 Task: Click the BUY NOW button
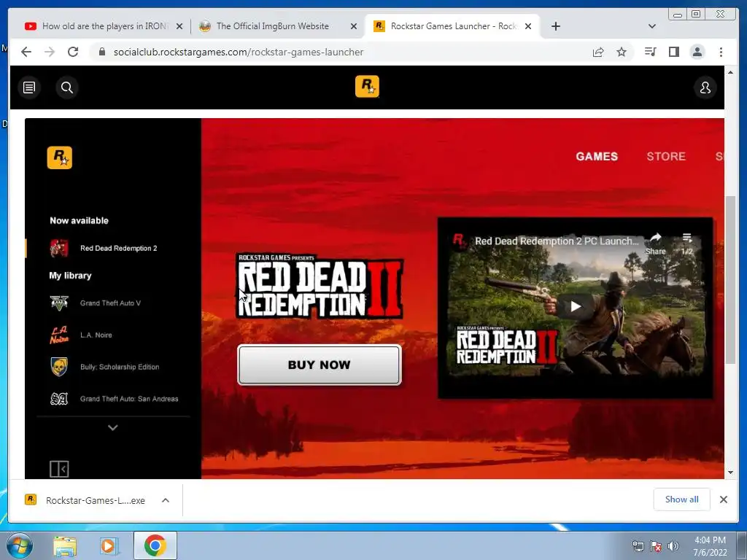tap(320, 365)
